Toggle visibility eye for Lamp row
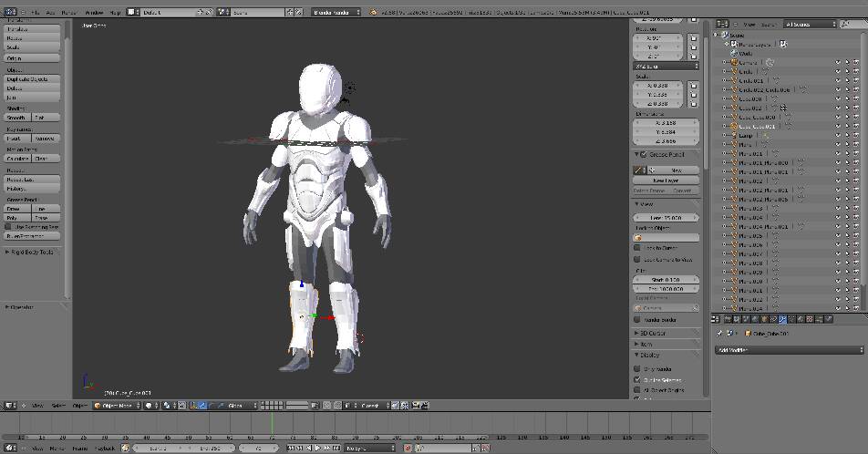This screenshot has height=454, width=868. click(x=838, y=135)
